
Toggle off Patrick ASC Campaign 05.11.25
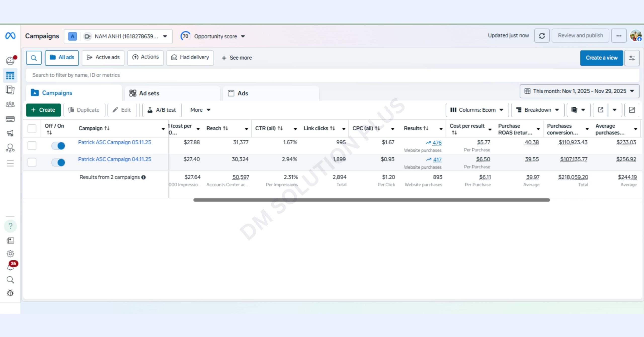coord(58,146)
